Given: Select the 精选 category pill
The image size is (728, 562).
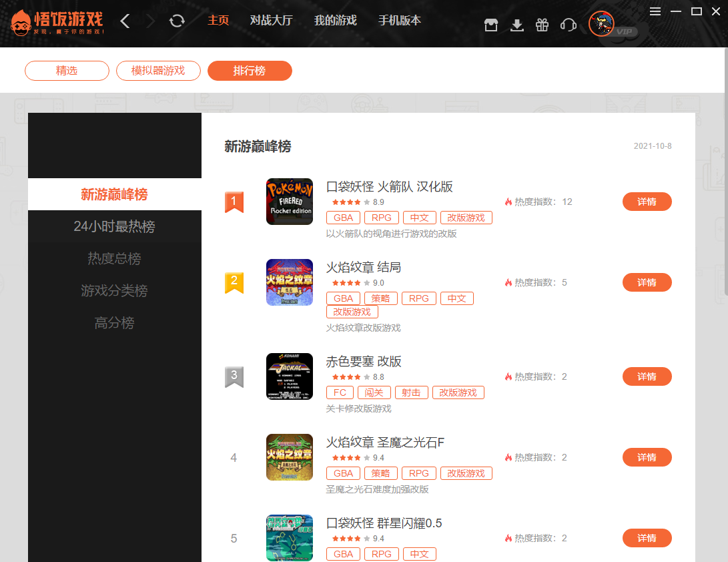Looking at the screenshot, I should tap(67, 71).
